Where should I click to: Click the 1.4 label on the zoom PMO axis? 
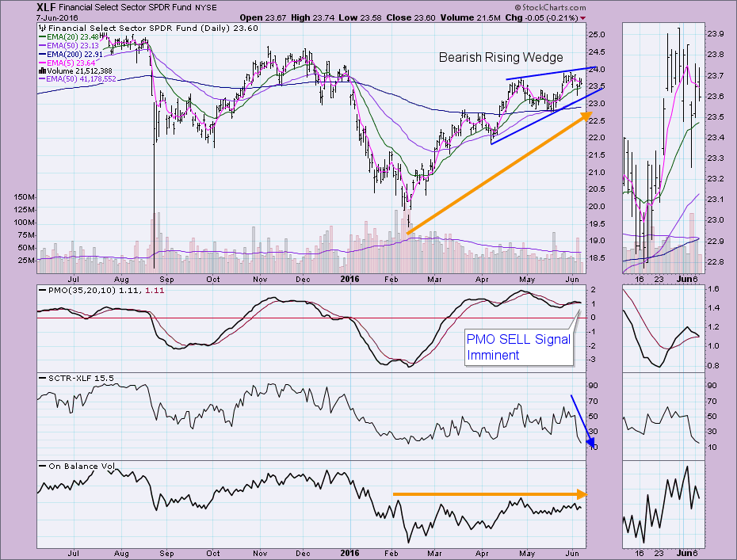click(x=713, y=308)
